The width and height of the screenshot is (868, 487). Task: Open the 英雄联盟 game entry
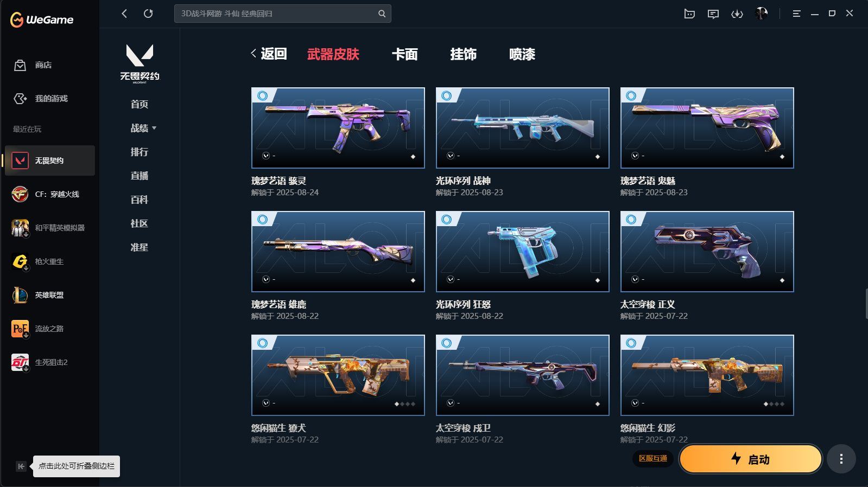click(x=50, y=295)
